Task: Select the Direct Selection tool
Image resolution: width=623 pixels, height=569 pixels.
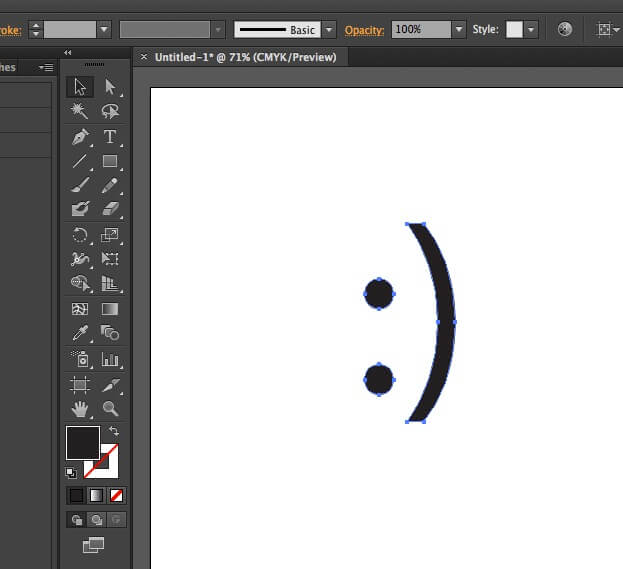Action: tap(110, 87)
